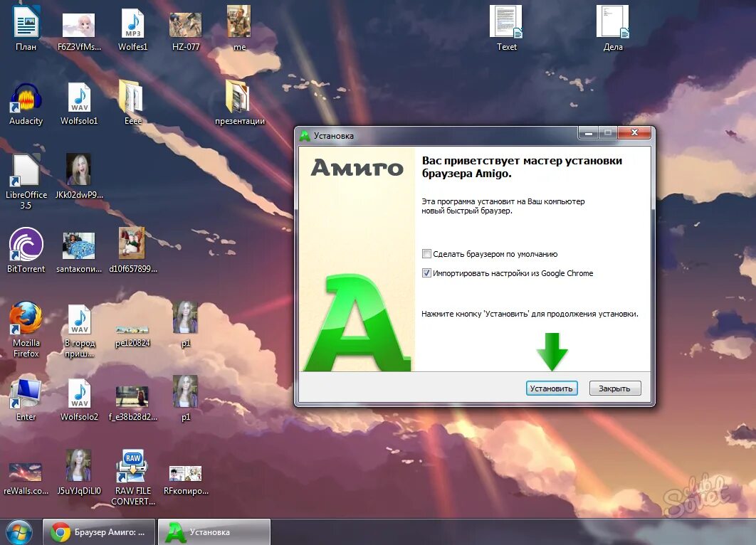Click the Закрыть button
756x545 pixels.
pos(615,388)
